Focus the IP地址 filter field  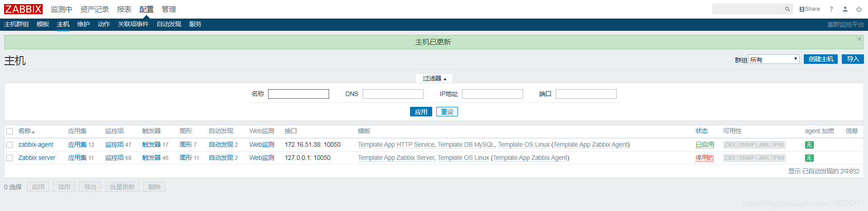492,94
